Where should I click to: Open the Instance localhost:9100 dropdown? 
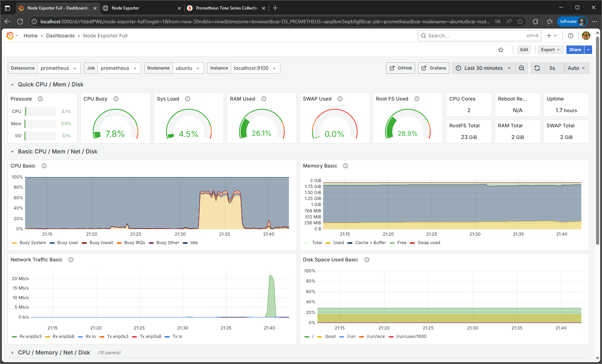click(255, 68)
